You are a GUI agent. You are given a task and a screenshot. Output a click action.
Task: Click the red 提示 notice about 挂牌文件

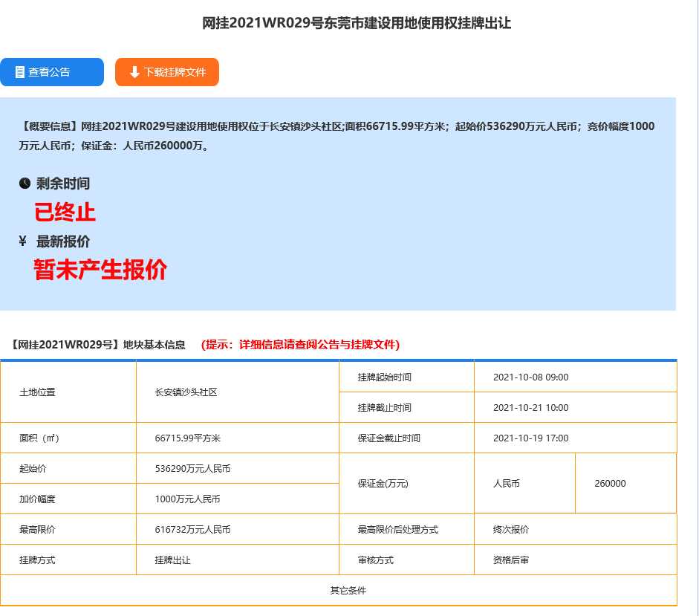click(300, 345)
